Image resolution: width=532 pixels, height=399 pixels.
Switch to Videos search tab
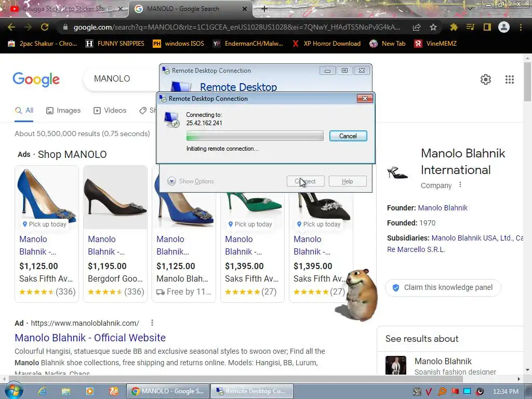click(110, 111)
